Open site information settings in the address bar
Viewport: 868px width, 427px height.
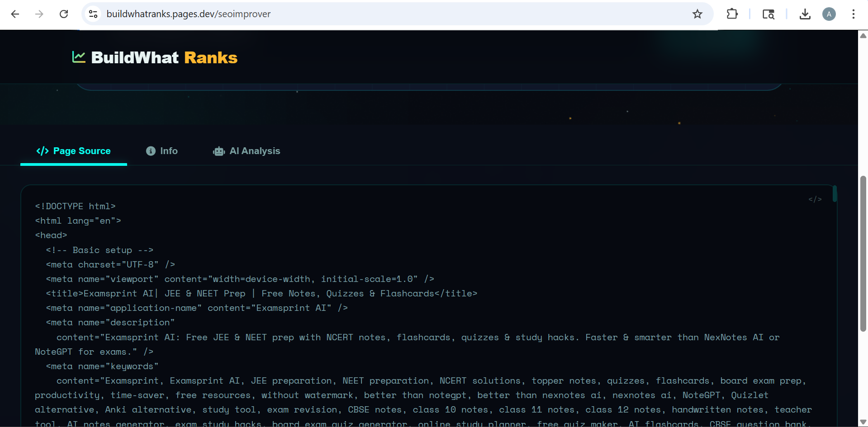[93, 14]
